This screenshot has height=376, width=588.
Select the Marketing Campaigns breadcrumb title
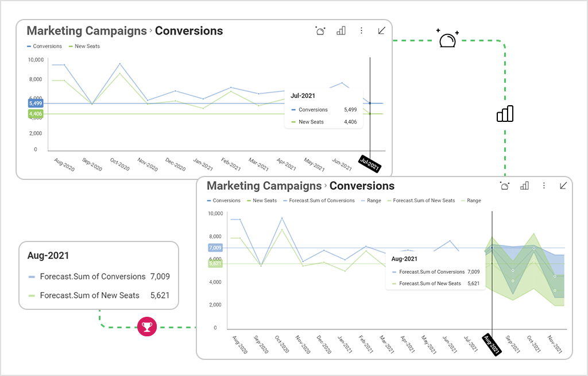[86, 30]
